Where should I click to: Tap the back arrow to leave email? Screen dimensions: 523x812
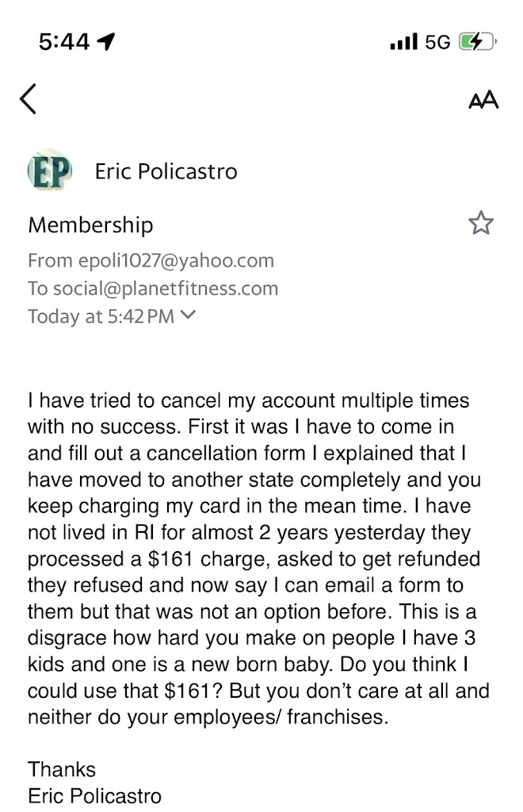point(29,99)
